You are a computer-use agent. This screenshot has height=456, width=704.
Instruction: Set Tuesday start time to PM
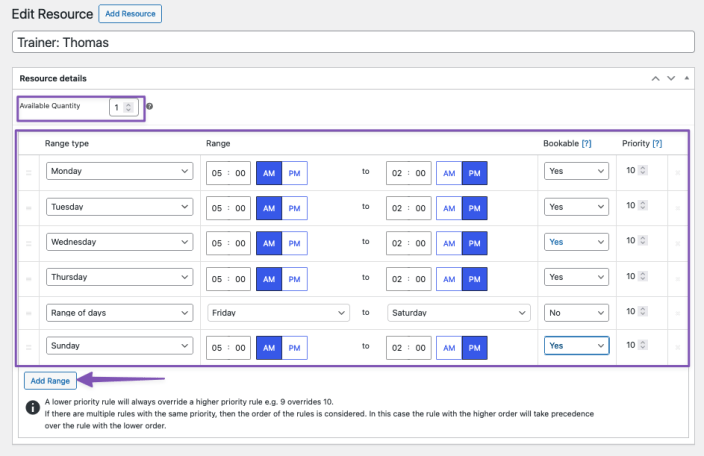click(295, 208)
